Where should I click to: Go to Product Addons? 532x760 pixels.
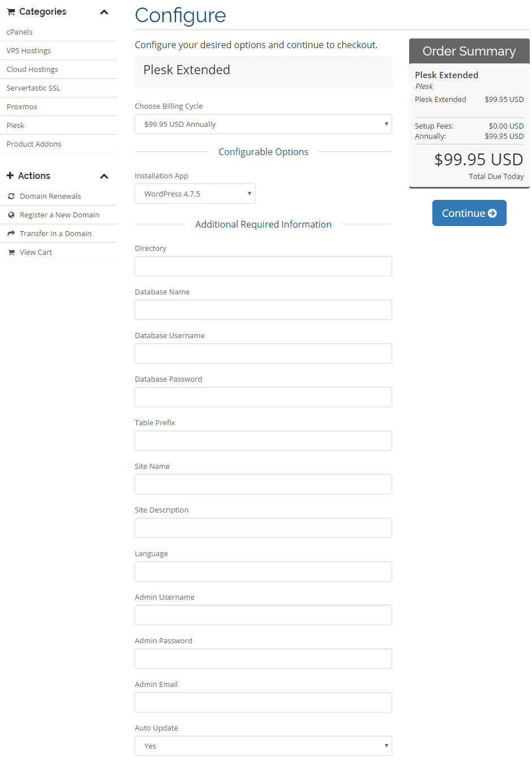coord(34,144)
